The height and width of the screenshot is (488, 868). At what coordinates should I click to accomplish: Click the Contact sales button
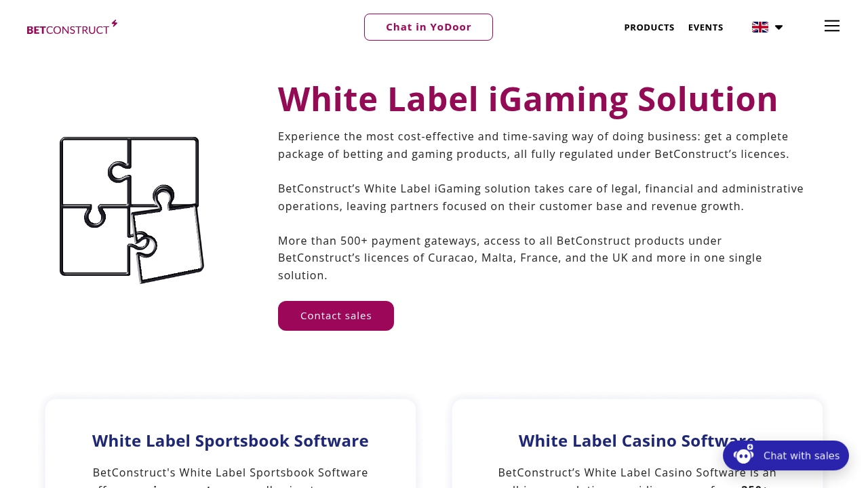(336, 315)
